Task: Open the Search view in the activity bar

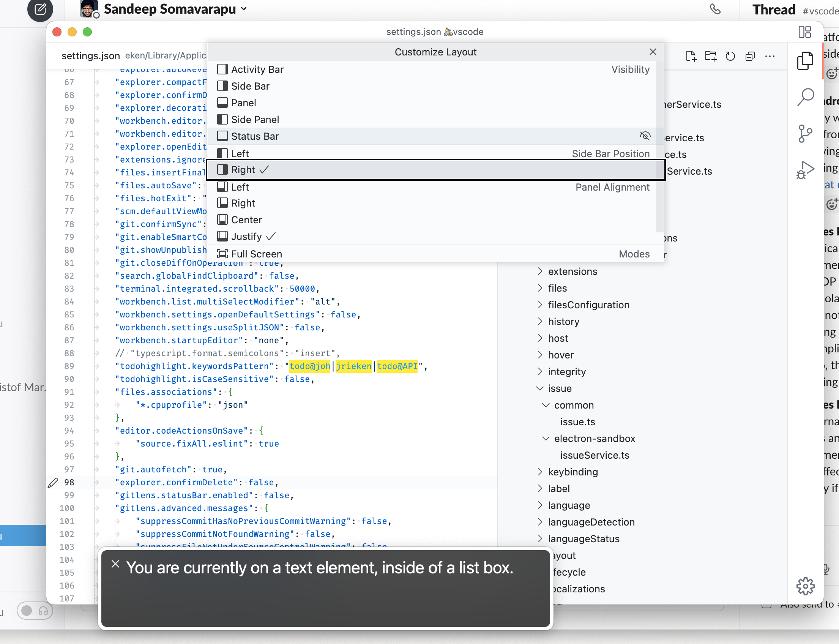Action: 805,97
